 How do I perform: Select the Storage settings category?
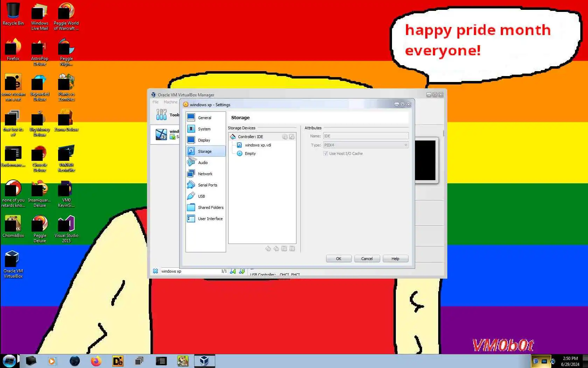(x=205, y=151)
